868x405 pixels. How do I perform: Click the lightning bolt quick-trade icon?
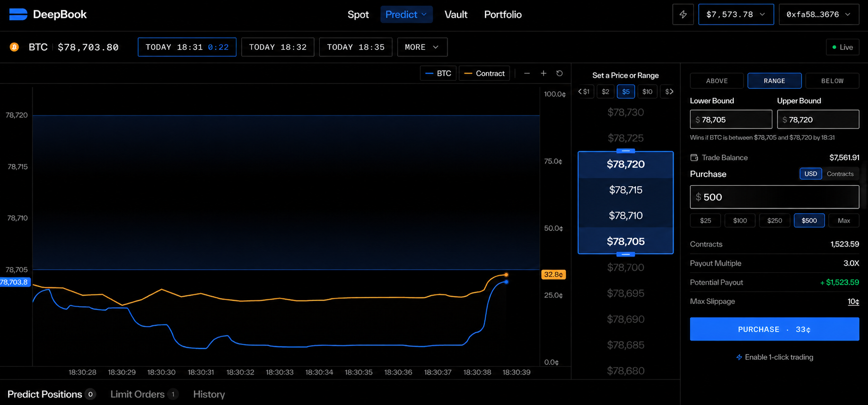point(683,15)
